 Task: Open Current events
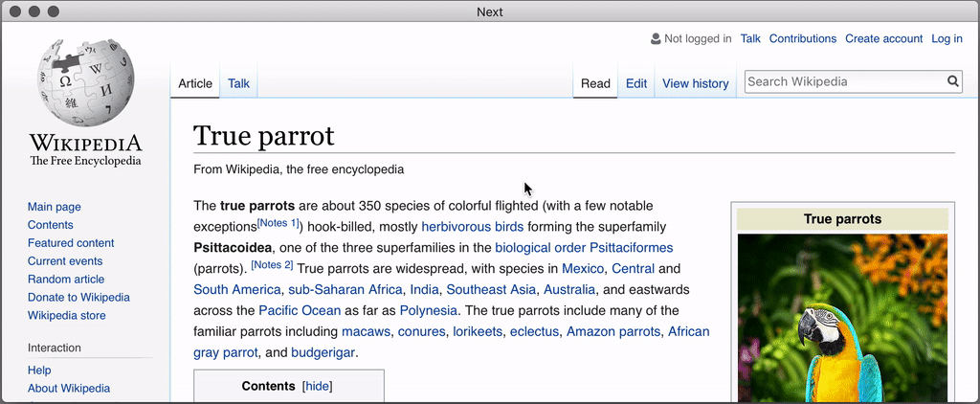[x=65, y=261]
